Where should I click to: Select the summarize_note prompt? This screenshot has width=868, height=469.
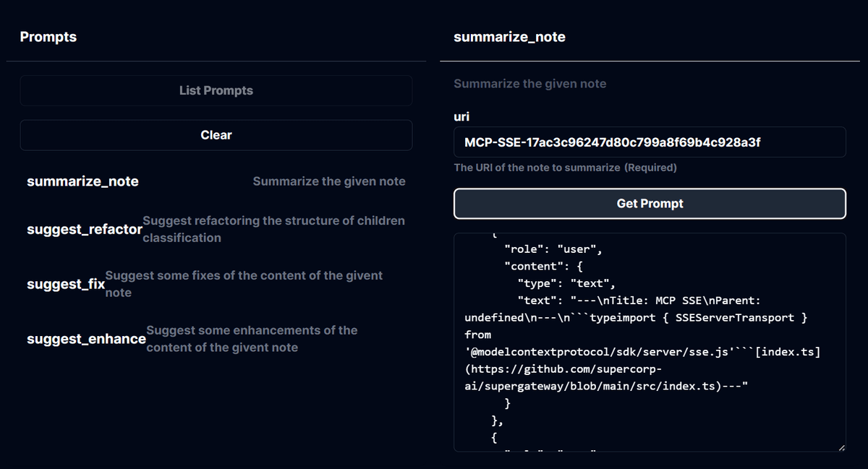coord(216,181)
